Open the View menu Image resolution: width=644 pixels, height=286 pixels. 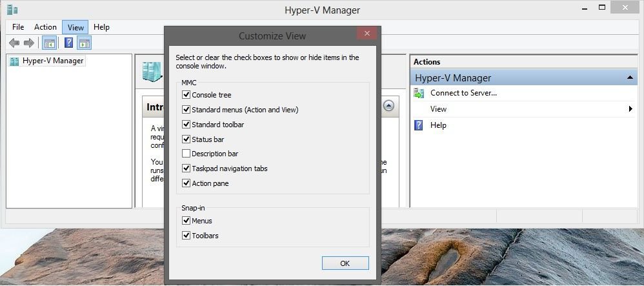click(x=75, y=27)
